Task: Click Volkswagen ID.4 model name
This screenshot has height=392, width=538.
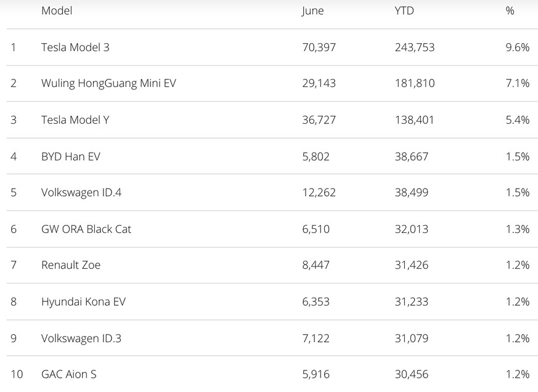Action: click(x=81, y=192)
